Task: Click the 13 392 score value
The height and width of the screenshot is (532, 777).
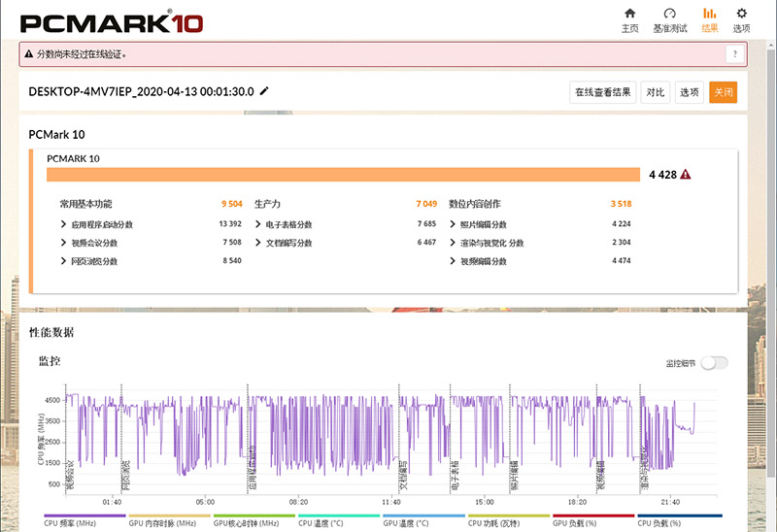Action: 230,224
